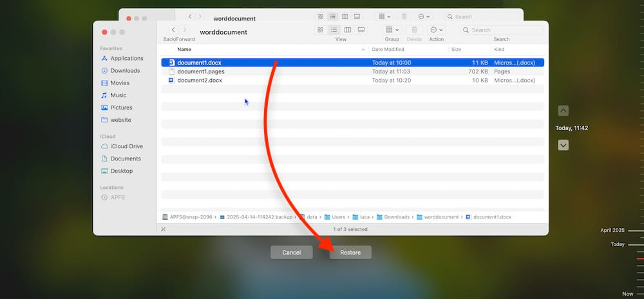
Task: Select the document2.docx file row
Action: [352, 80]
